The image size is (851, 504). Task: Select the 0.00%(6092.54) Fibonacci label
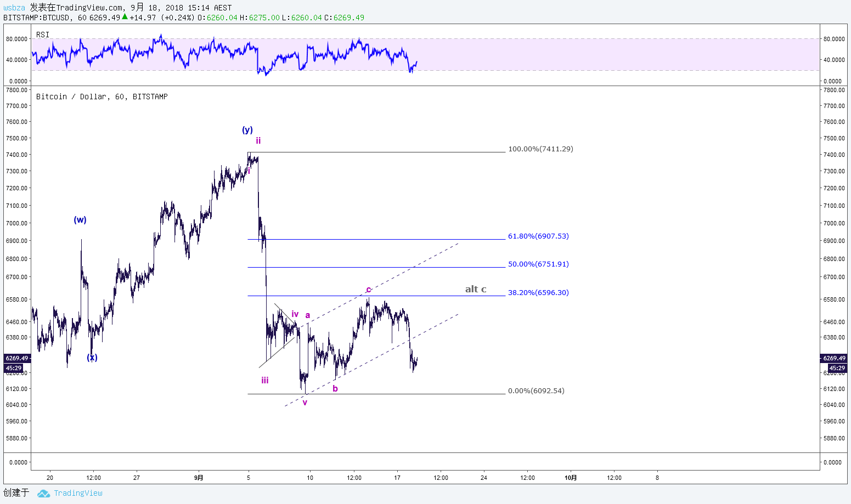536,390
